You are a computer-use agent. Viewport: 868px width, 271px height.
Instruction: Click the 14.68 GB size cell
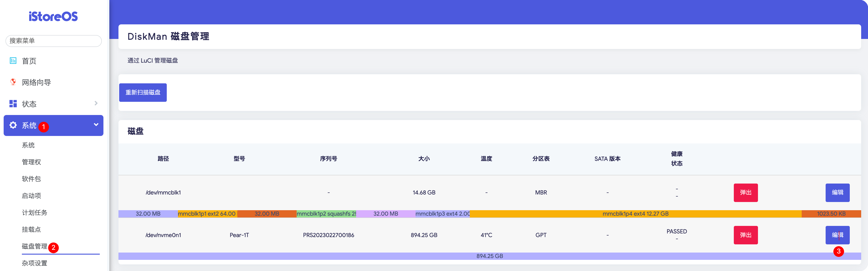tap(424, 193)
